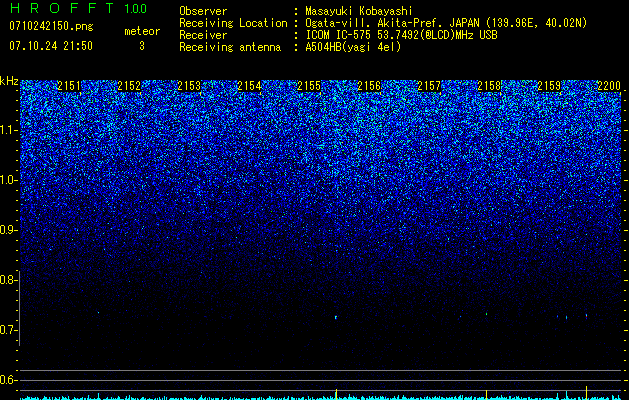Viewport: 629px width, 400px height.
Task: Click the 0.8 kHz axis label
Action: pyautogui.click(x=7, y=280)
